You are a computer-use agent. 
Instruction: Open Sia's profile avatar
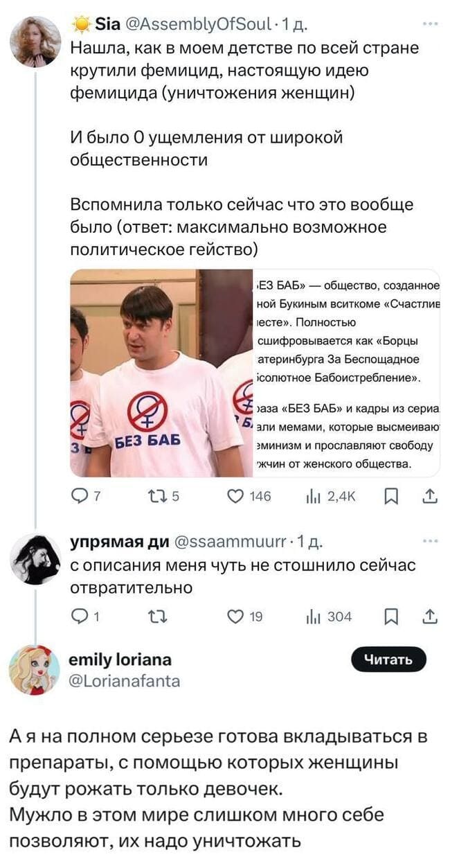pyautogui.click(x=35, y=42)
